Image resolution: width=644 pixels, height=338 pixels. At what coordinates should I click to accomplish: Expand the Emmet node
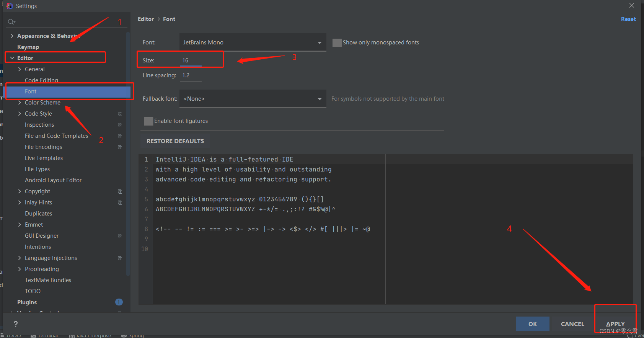coord(20,225)
